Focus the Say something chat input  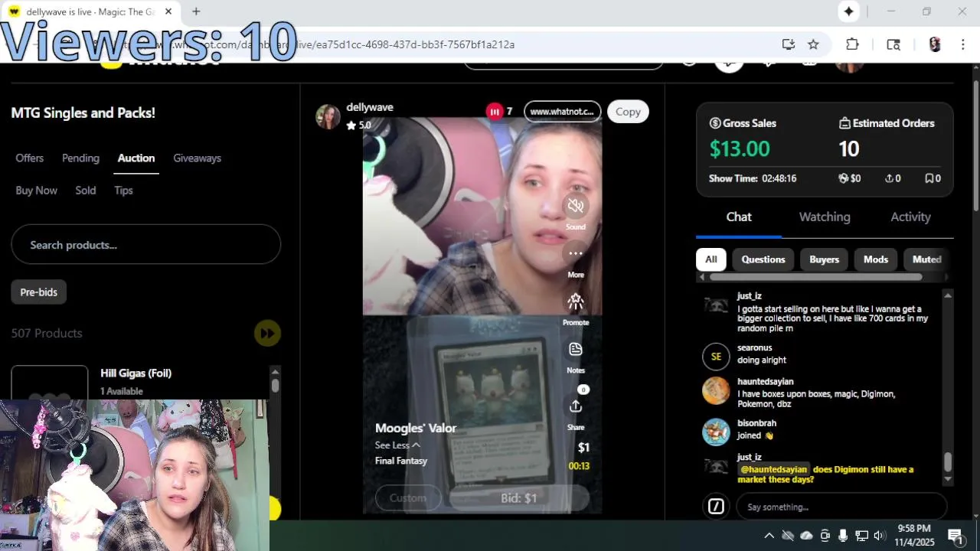pos(841,507)
